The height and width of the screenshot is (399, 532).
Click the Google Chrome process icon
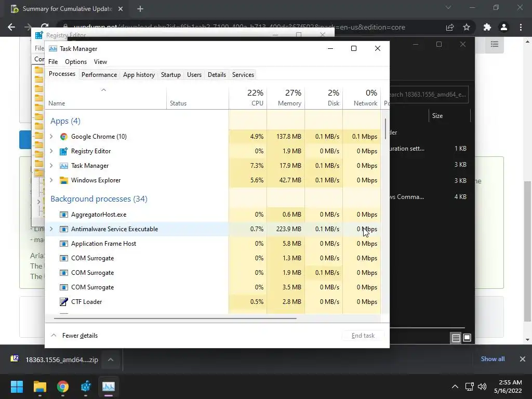(x=63, y=137)
